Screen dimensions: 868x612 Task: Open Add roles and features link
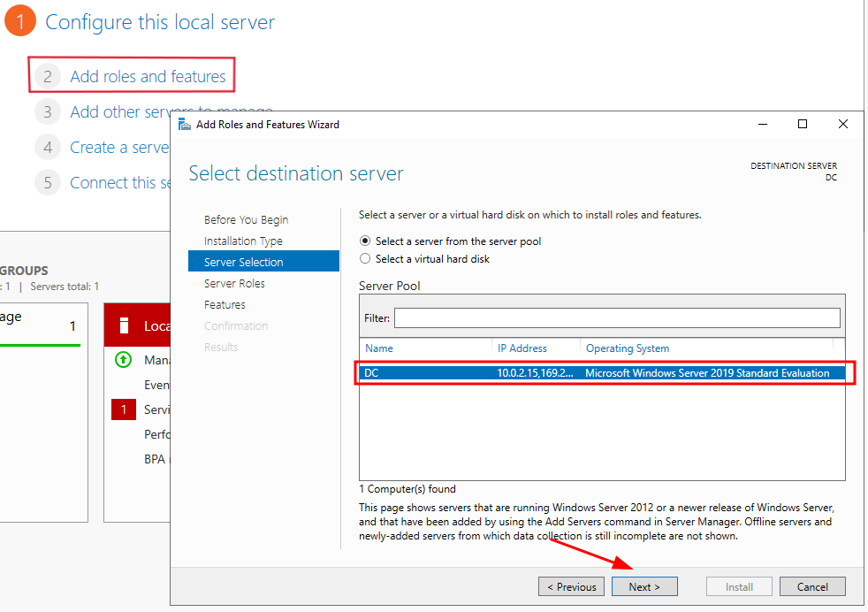click(x=148, y=77)
